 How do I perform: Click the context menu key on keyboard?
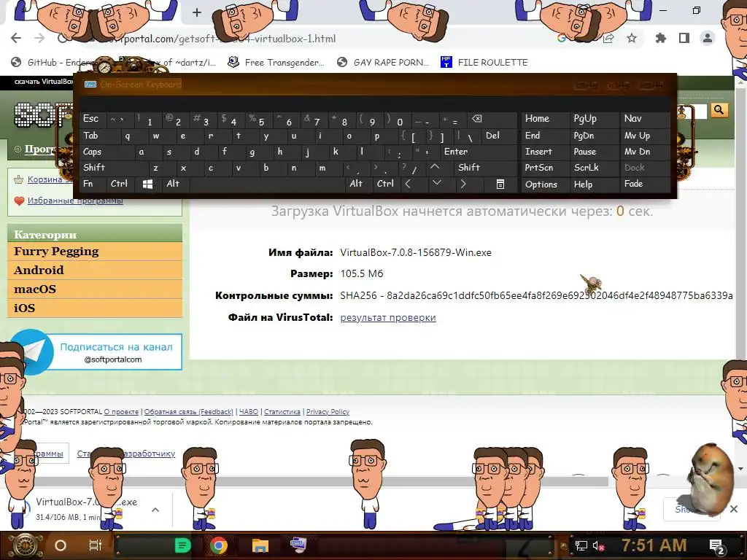point(500,184)
